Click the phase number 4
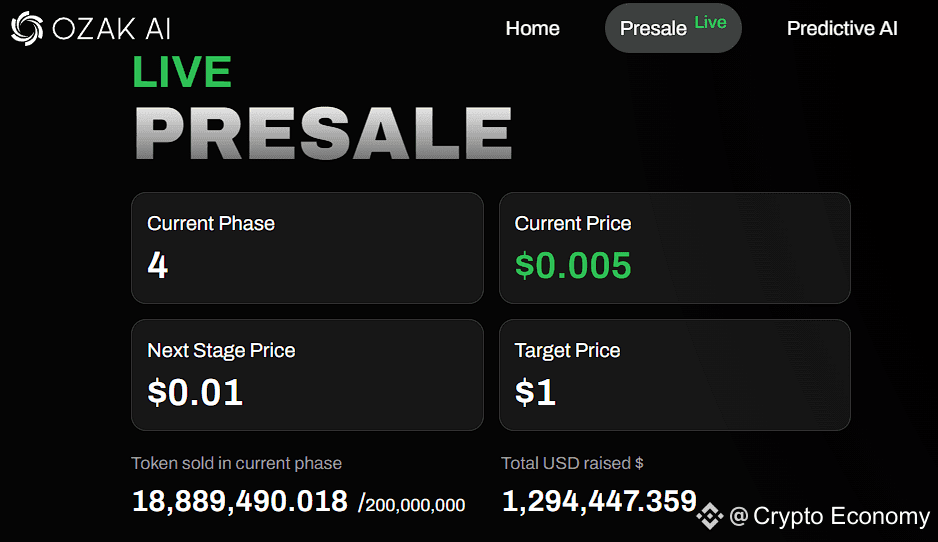This screenshot has width=938, height=542. [x=157, y=265]
